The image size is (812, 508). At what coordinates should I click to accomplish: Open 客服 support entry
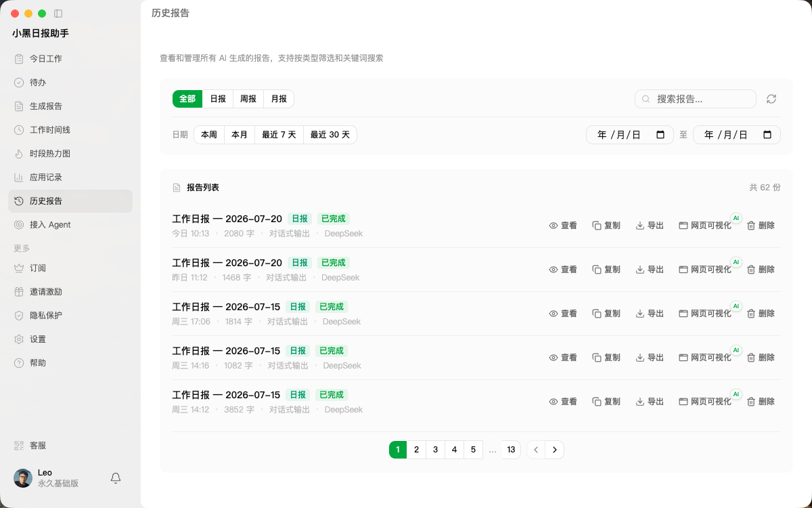tap(70, 446)
